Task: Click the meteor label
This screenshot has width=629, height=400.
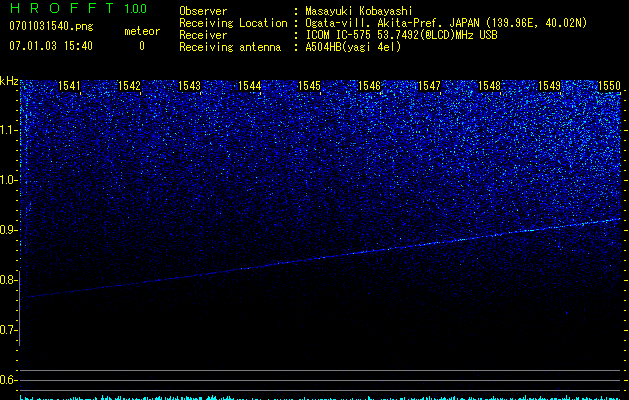Action: coord(142,31)
